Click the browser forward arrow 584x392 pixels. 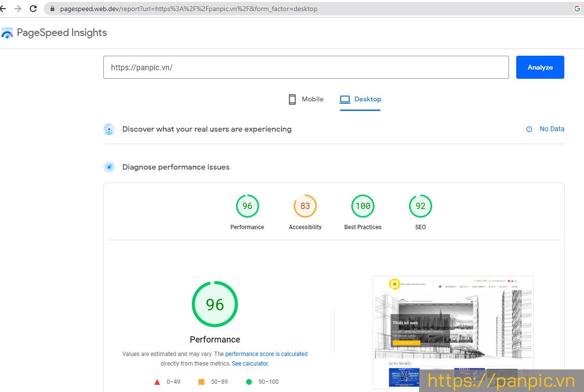pyautogui.click(x=18, y=9)
